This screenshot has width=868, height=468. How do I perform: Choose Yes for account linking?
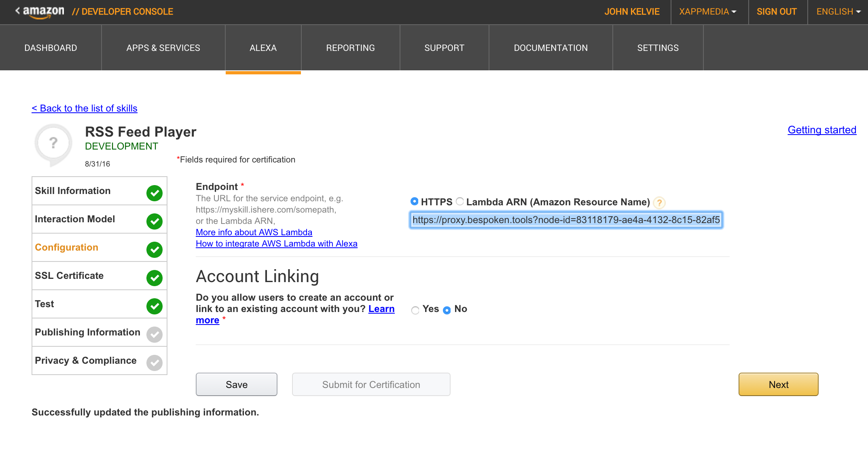coord(415,310)
